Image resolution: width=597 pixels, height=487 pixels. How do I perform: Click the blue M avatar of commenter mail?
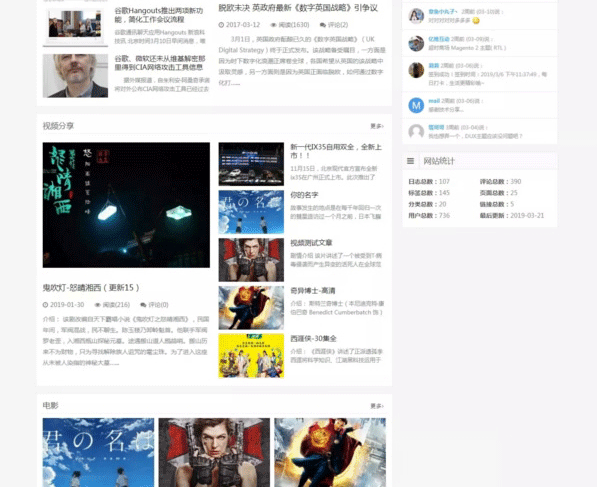(416, 105)
